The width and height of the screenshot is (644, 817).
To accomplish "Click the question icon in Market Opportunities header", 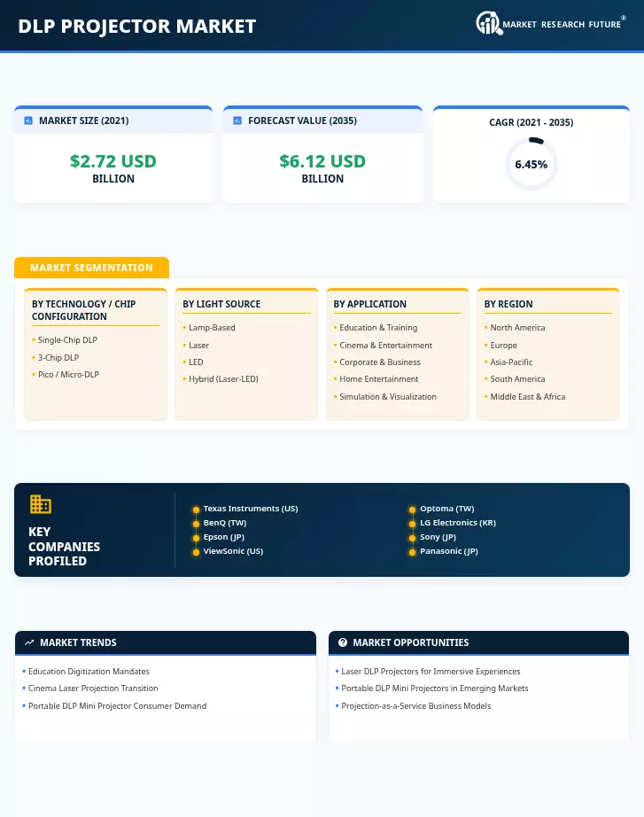I will [342, 643].
